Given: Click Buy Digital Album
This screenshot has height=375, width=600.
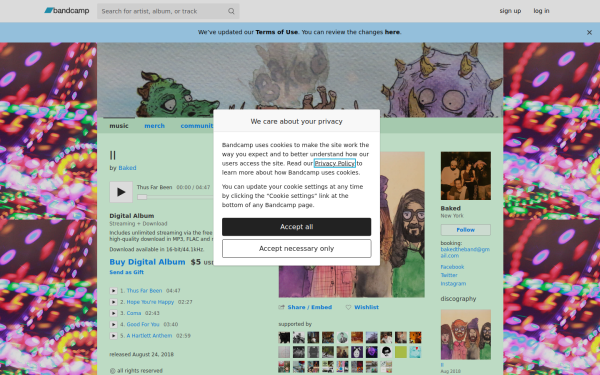Looking at the screenshot, I should tap(147, 262).
